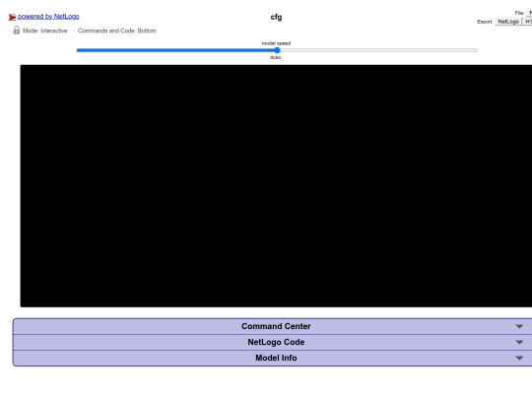Click the Command Center dropdown arrow
Screen dimensions: 532x399
519,326
